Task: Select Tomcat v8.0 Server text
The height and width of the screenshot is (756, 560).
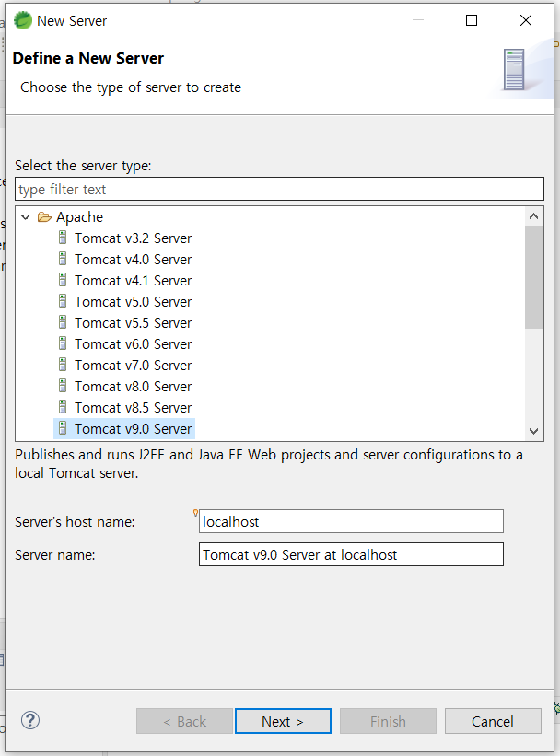Action: (x=134, y=387)
